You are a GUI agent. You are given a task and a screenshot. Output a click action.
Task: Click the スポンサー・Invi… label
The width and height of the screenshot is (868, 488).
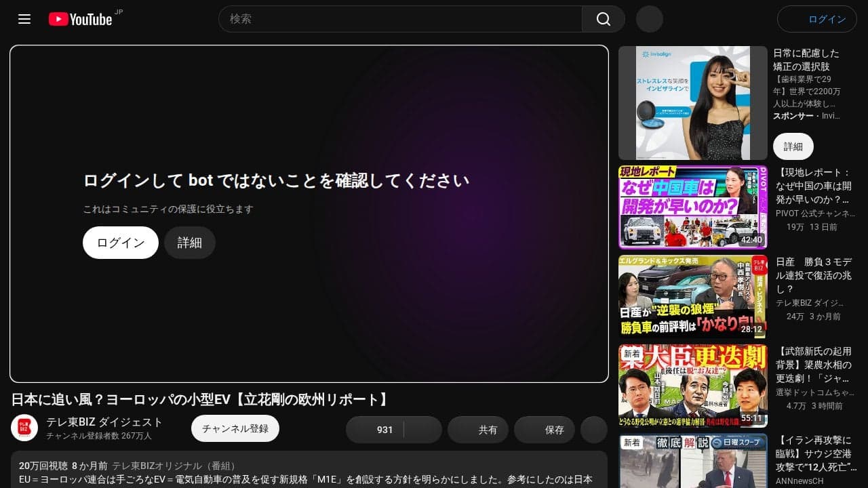[806, 116]
